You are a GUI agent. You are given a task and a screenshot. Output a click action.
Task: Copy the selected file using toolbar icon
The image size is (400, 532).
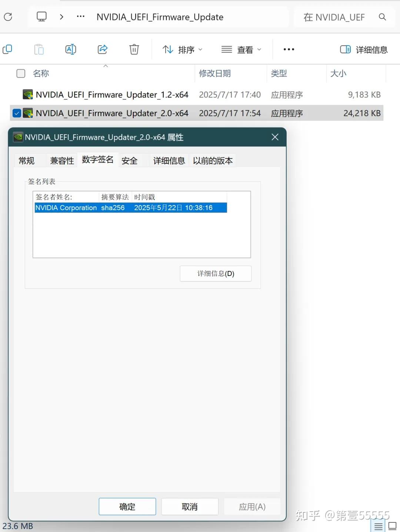(7, 49)
